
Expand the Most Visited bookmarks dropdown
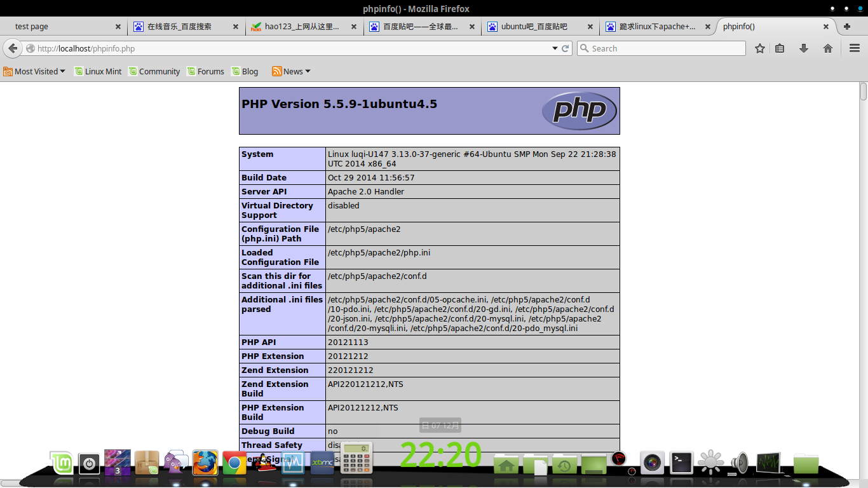click(34, 71)
